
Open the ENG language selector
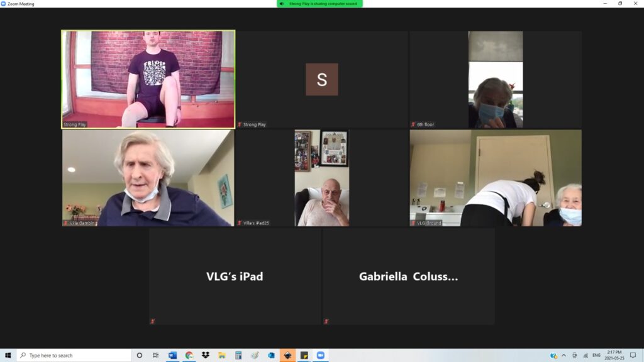(596, 355)
